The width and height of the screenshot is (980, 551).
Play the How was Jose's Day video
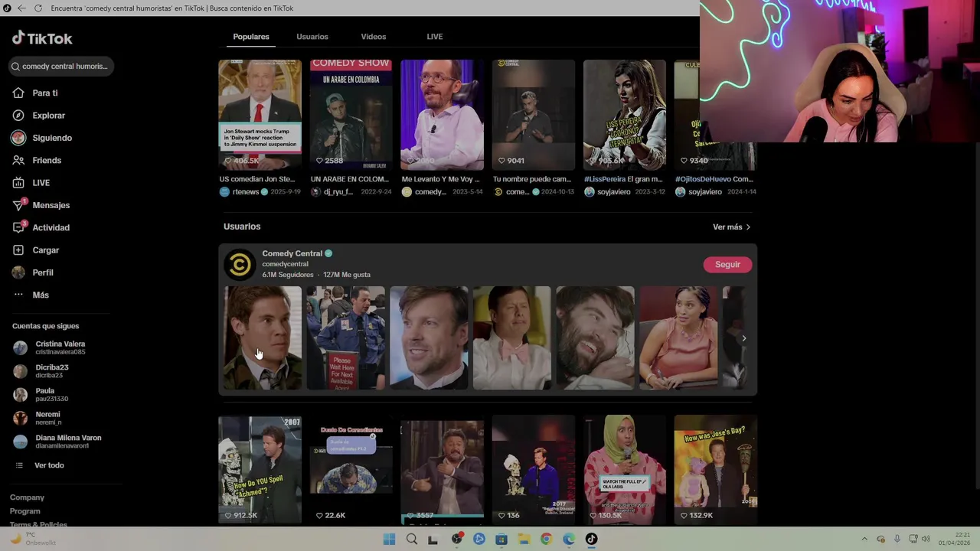(716, 470)
